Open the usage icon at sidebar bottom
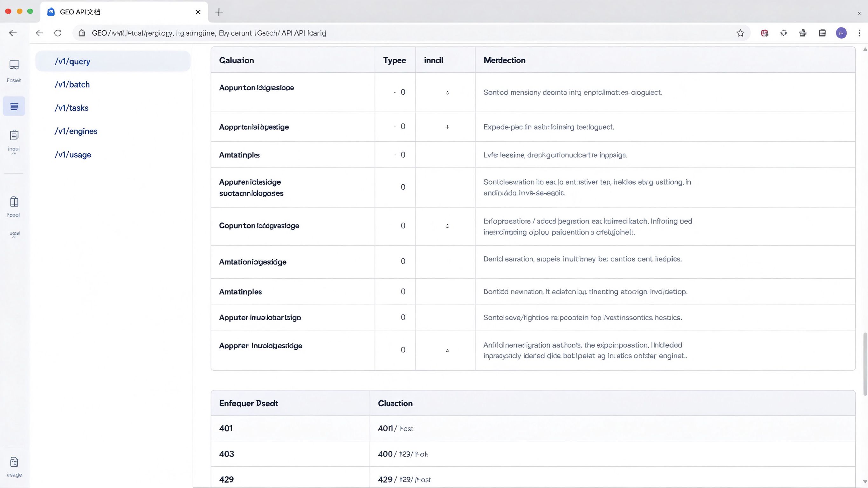 tap(14, 462)
